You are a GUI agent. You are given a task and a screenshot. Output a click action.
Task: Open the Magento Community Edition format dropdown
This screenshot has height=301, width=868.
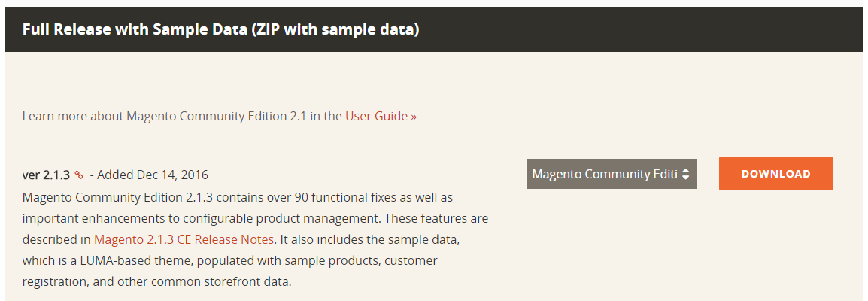pos(603,174)
